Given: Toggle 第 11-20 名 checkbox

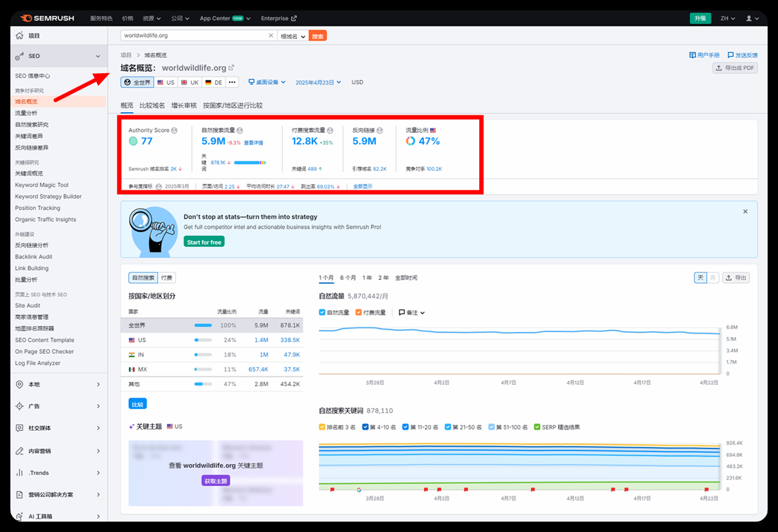Looking at the screenshot, I should pos(405,427).
